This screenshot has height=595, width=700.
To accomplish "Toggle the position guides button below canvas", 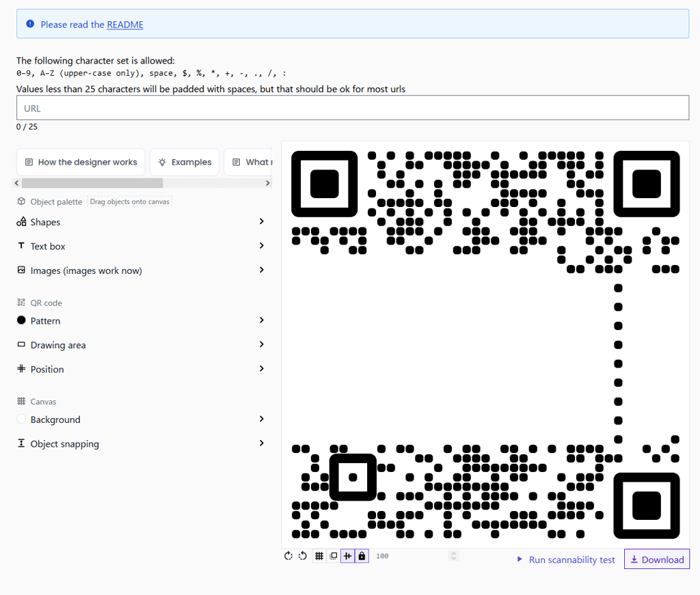I will [x=347, y=556].
